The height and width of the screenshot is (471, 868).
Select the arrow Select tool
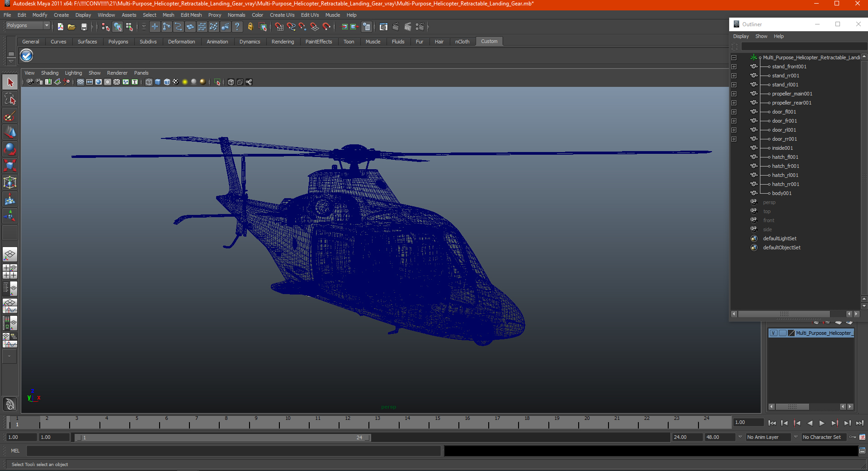click(10, 82)
